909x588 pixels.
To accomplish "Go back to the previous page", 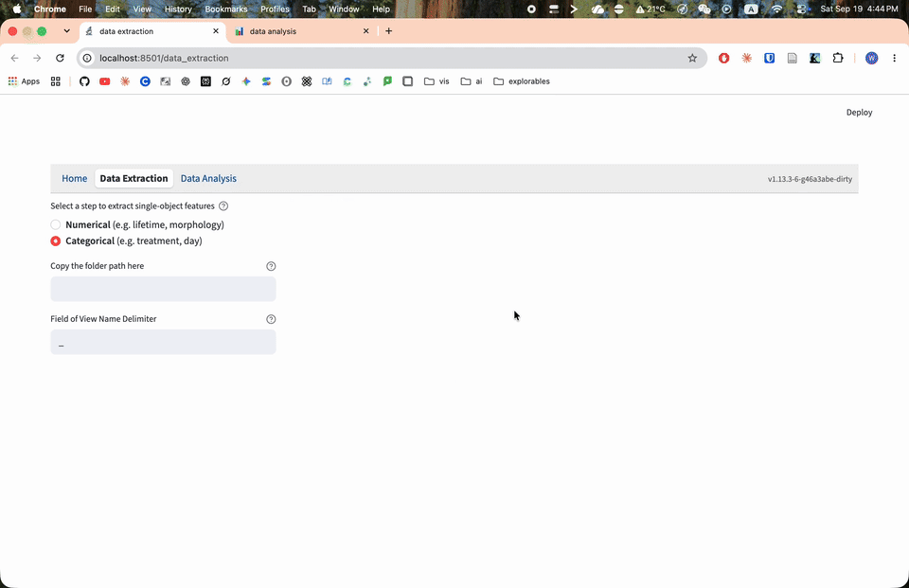I will 14,58.
